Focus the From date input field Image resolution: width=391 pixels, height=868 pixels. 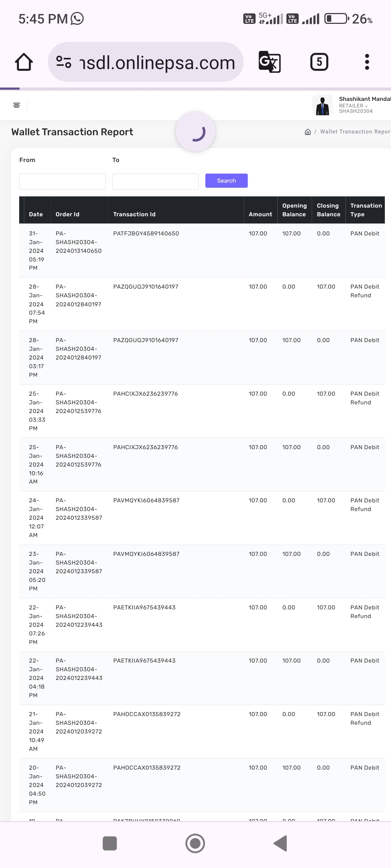62,182
